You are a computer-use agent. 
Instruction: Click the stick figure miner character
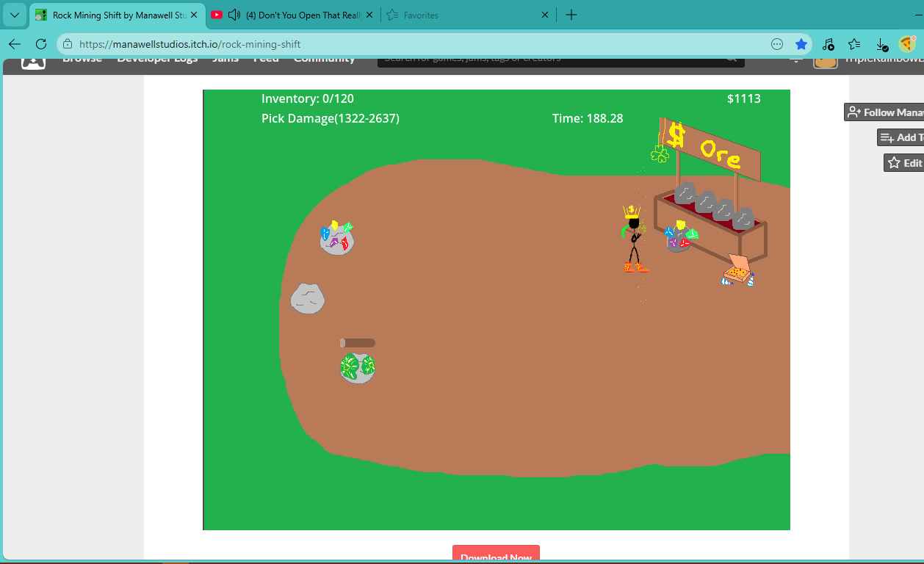tap(633, 239)
